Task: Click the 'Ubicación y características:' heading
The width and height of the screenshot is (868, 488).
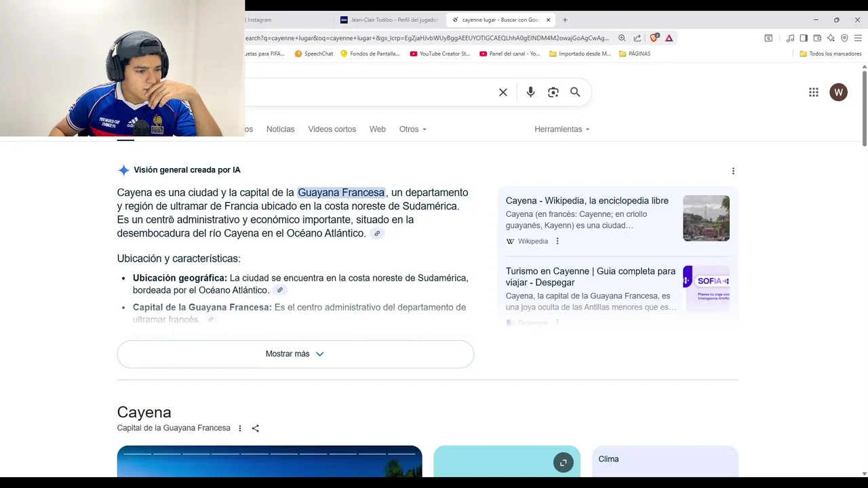Action: click(x=179, y=258)
